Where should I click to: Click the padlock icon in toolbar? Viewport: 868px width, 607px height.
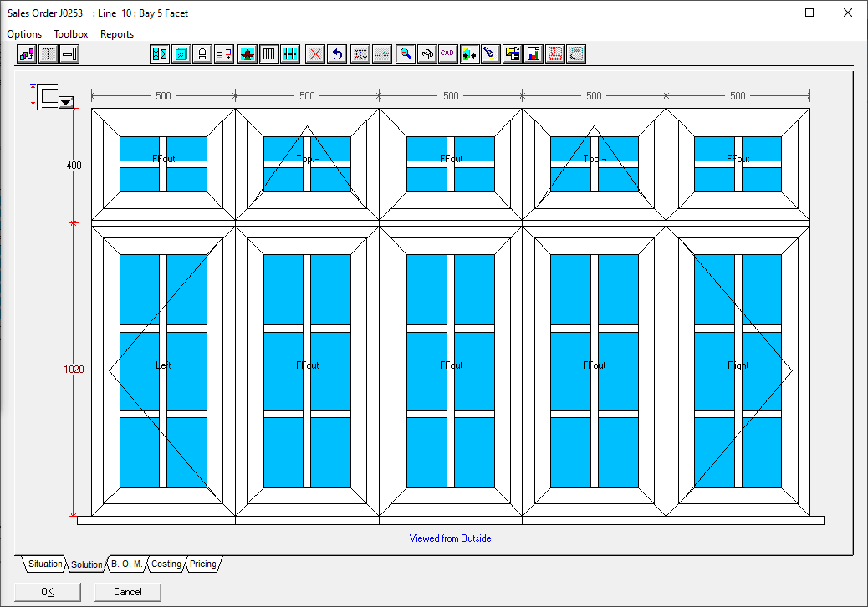(202, 54)
